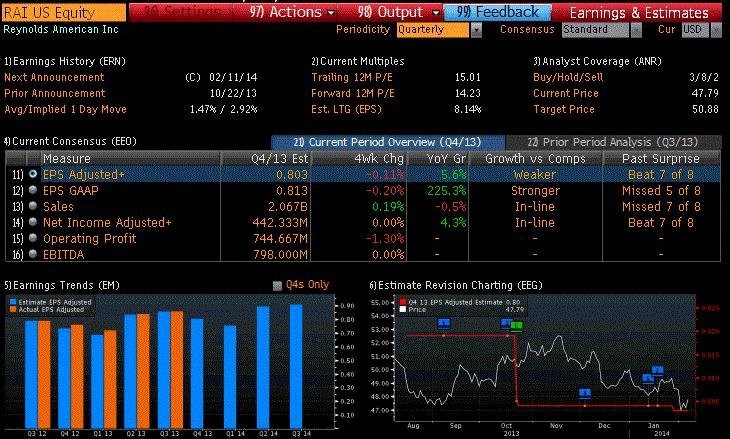Click the white Price legend swatch
Image resolution: width=730 pixels, height=439 pixels.
pos(403,310)
